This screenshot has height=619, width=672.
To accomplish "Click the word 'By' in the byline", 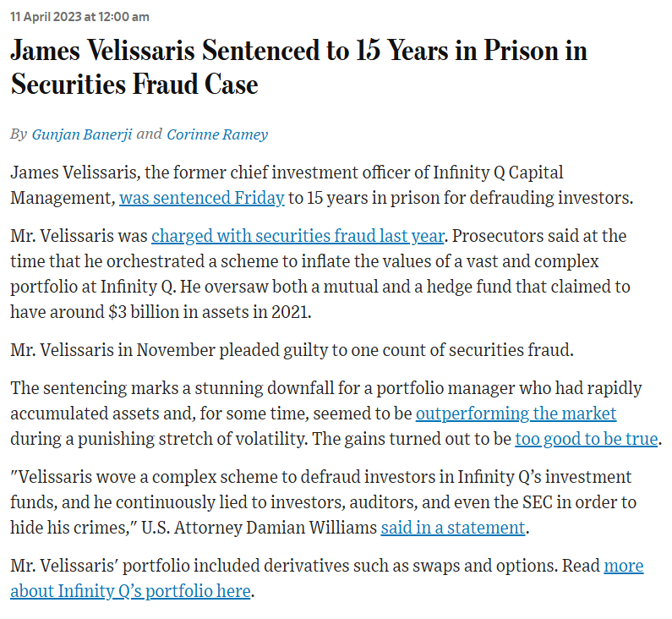I will click(19, 134).
